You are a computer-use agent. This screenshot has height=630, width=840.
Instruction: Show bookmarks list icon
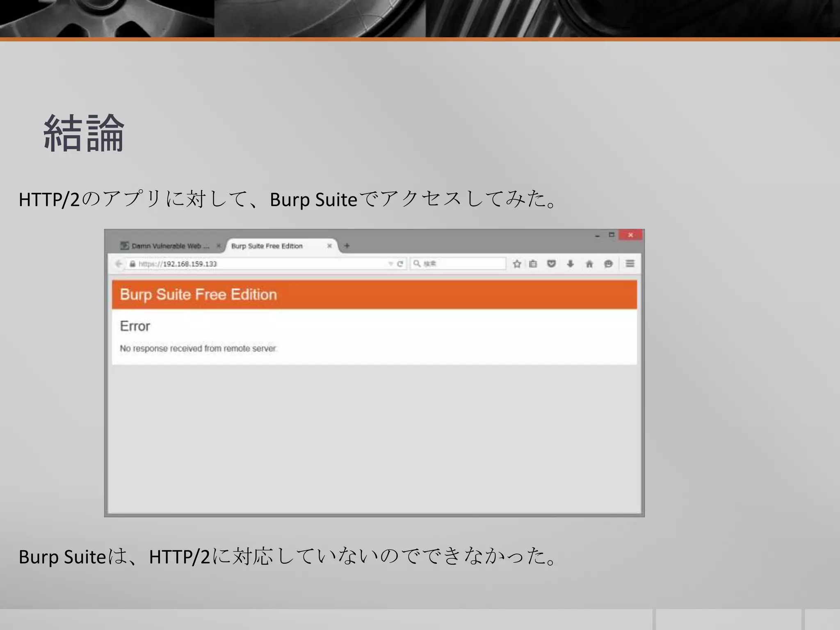(533, 264)
